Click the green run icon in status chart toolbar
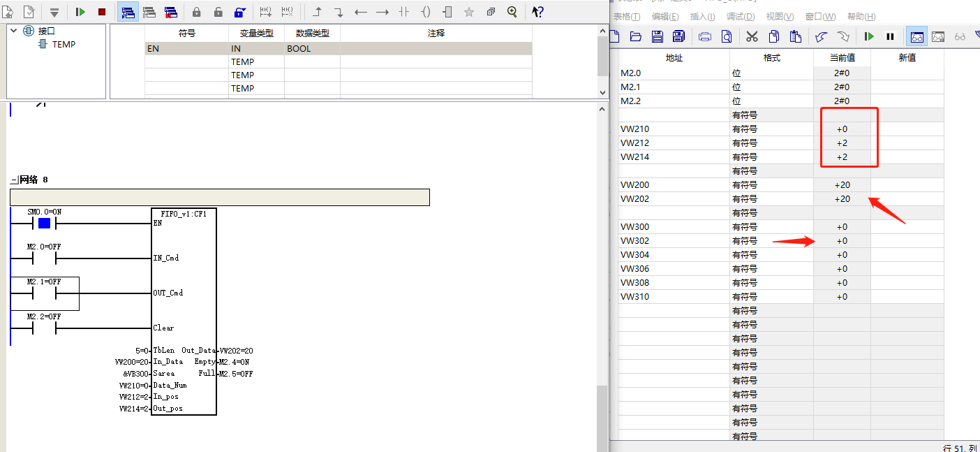The height and width of the screenshot is (452, 980). (x=869, y=36)
